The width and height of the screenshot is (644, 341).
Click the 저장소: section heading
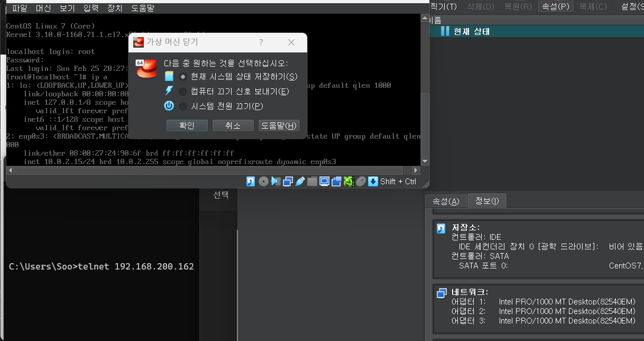click(466, 228)
